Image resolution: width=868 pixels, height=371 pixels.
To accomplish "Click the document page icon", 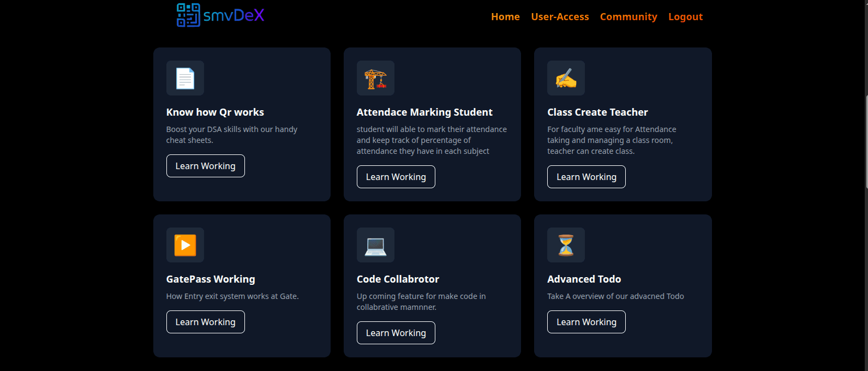I will [185, 78].
